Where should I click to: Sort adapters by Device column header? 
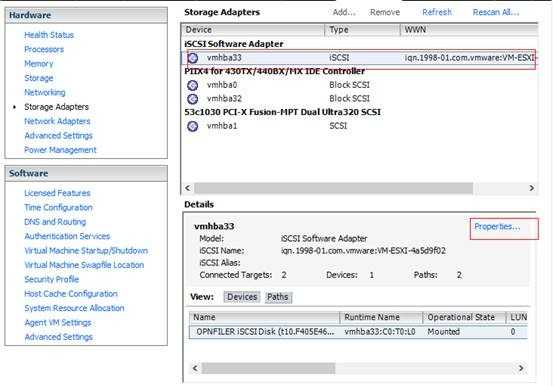coord(253,30)
